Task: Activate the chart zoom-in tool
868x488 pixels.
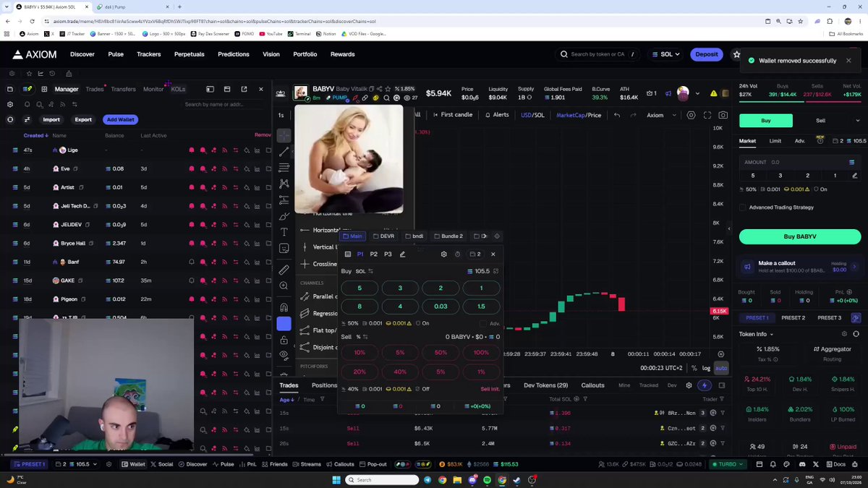Action: tap(284, 286)
